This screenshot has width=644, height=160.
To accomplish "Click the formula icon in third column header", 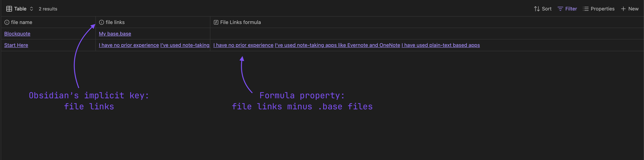I will coord(216,22).
